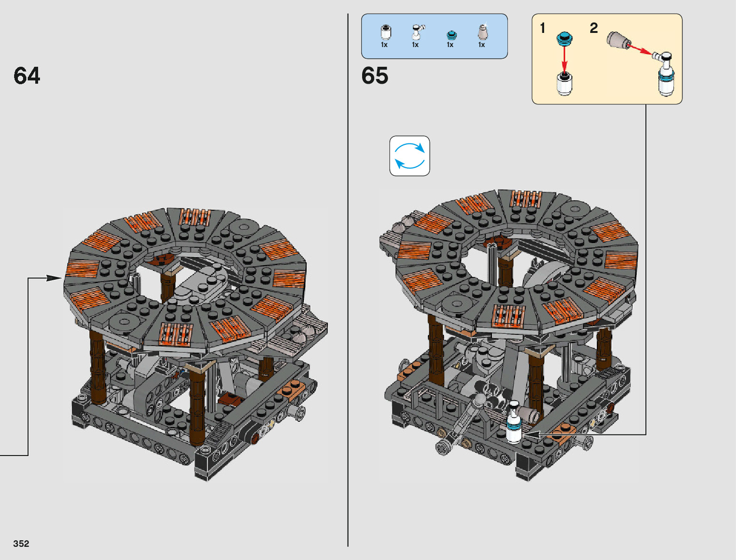Click the assembled white bottle in sub-step 2

point(665,74)
